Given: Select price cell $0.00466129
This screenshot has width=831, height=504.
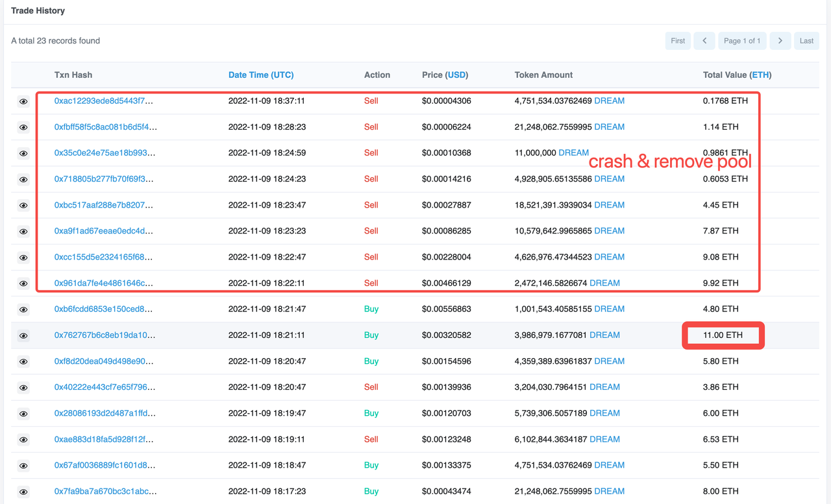Looking at the screenshot, I should 447,283.
